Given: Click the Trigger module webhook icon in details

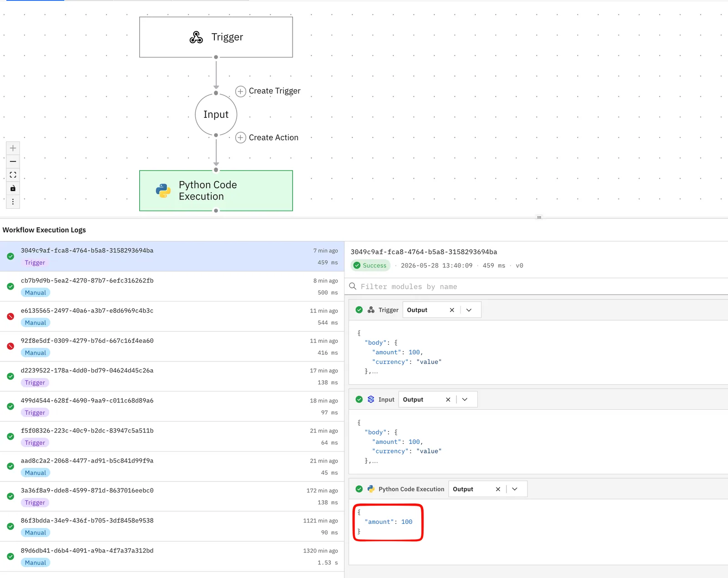Looking at the screenshot, I should (371, 310).
